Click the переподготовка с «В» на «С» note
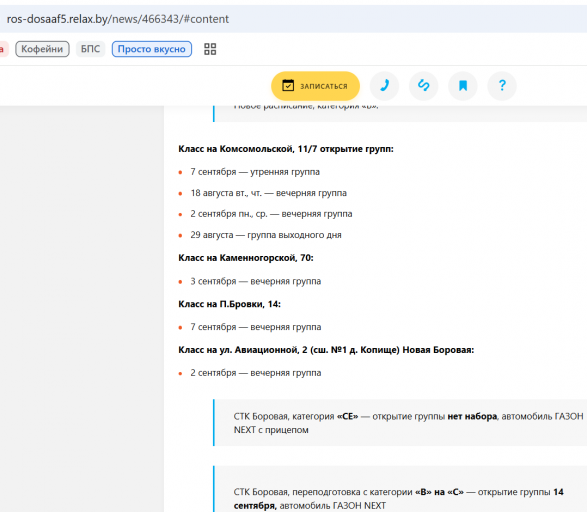Image resolution: width=587 pixels, height=512 pixels. [400, 489]
